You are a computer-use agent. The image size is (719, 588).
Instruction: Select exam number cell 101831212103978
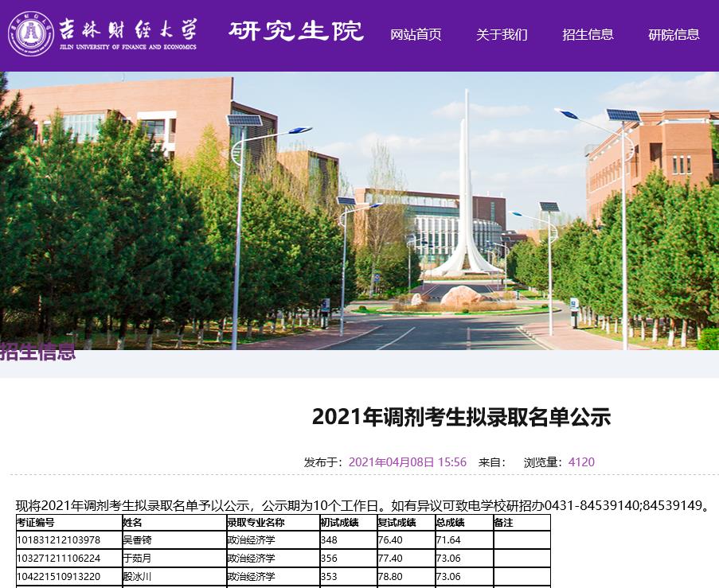click(x=59, y=541)
